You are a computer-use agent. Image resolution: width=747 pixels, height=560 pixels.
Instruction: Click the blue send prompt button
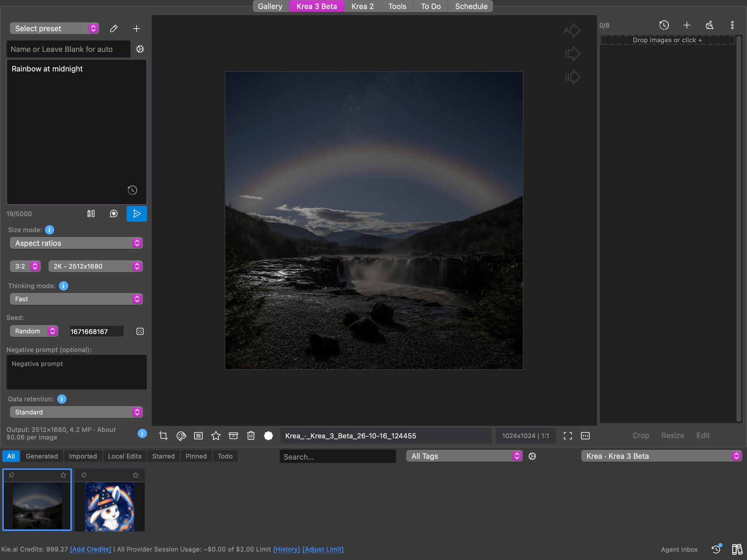pos(137,214)
